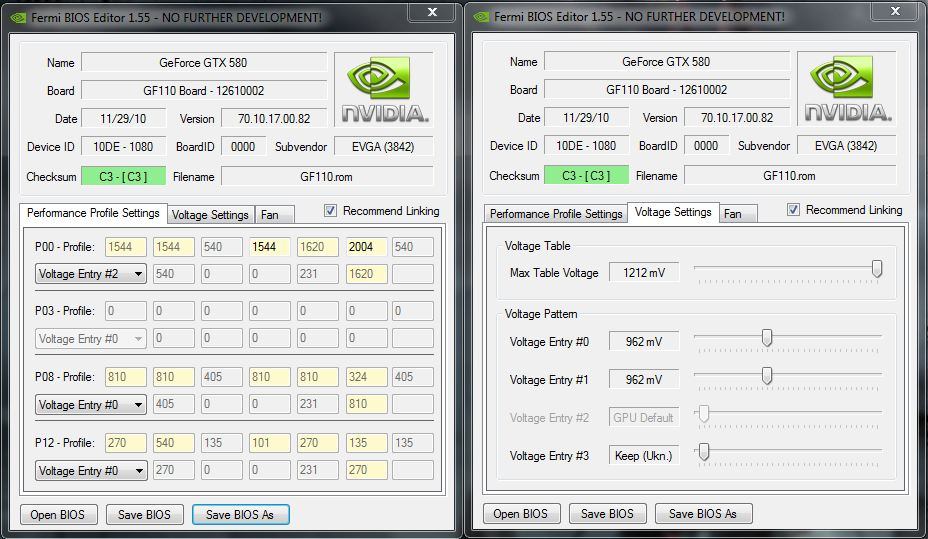The image size is (928, 539).
Task: Click green Checksum C3 field in right window
Action: click(x=586, y=175)
